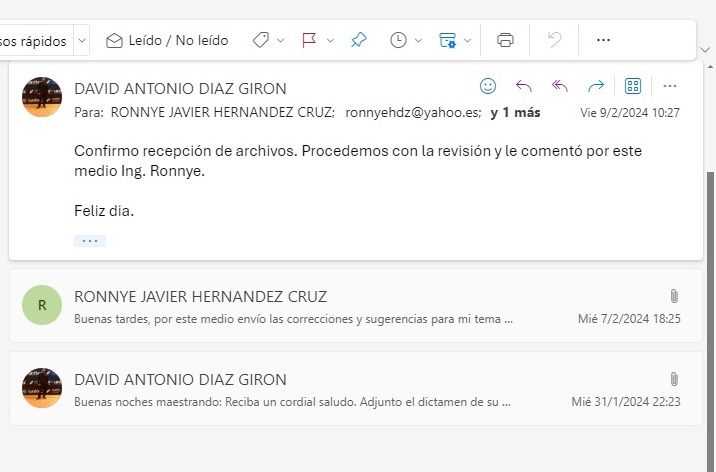
Task: React with the smiley emoji icon
Action: click(x=488, y=86)
